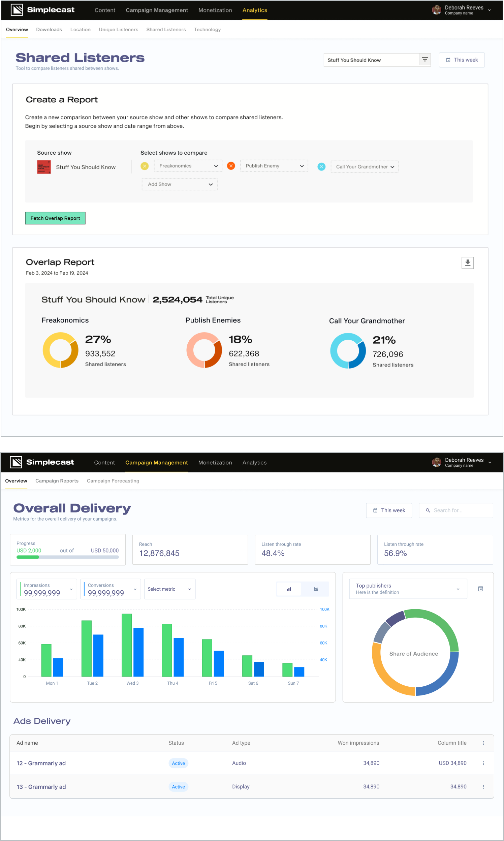
Task: Download the Overlap Report
Action: [468, 262]
